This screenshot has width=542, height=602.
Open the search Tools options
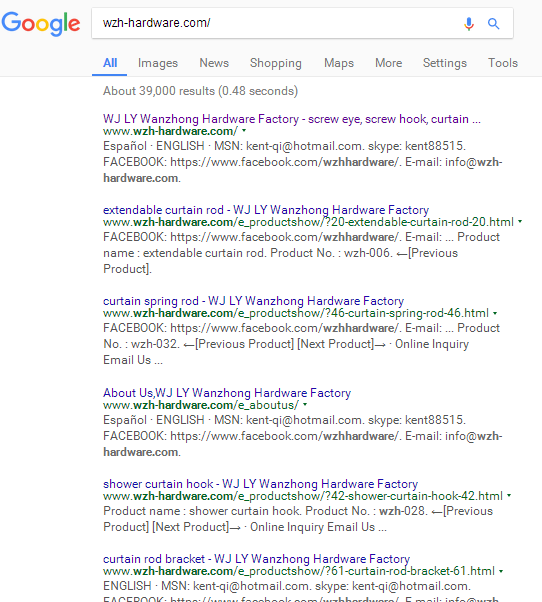[502, 63]
